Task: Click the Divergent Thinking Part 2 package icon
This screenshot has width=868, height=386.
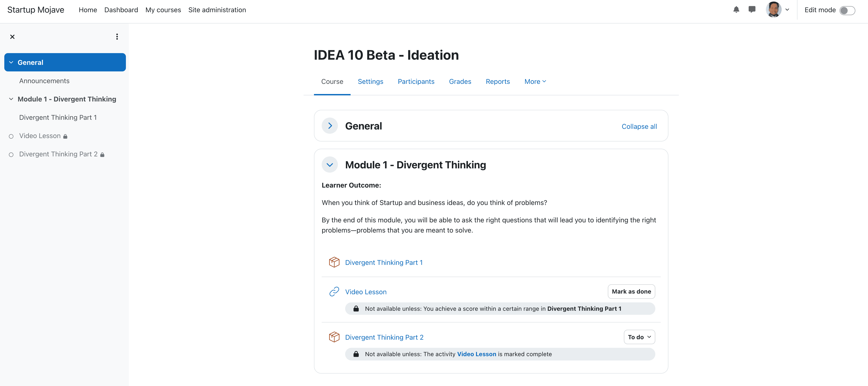Action: coord(334,337)
